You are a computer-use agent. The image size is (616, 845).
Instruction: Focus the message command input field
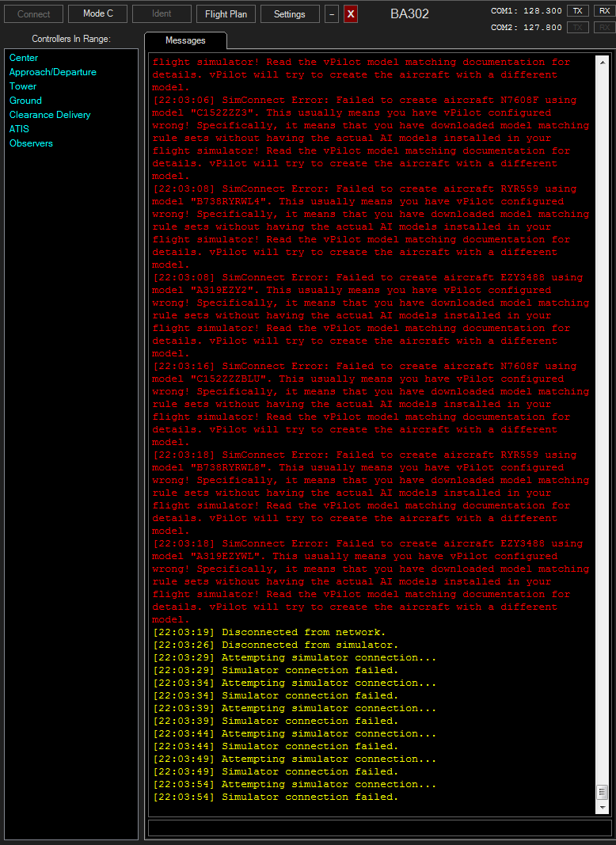[379, 828]
